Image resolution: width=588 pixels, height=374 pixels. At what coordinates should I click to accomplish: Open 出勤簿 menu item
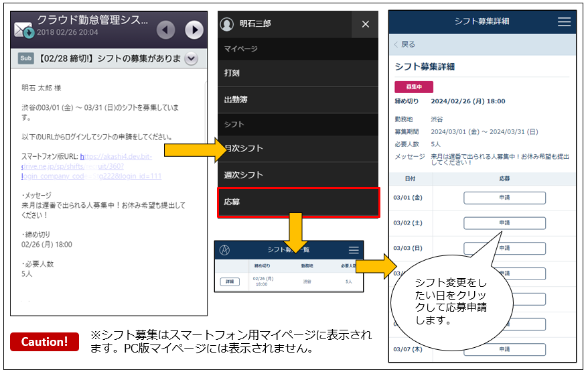pos(298,100)
